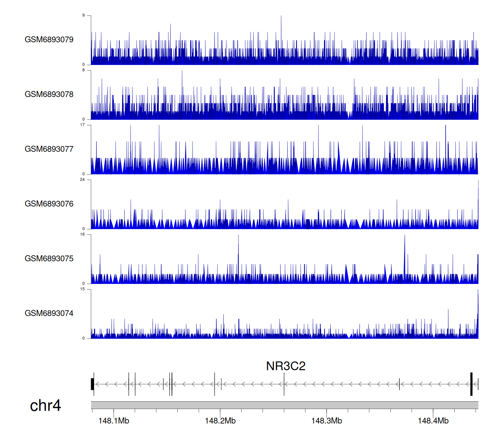
Task: Select the y-axis maximum 17 on GSM6893077
Action: (82, 125)
